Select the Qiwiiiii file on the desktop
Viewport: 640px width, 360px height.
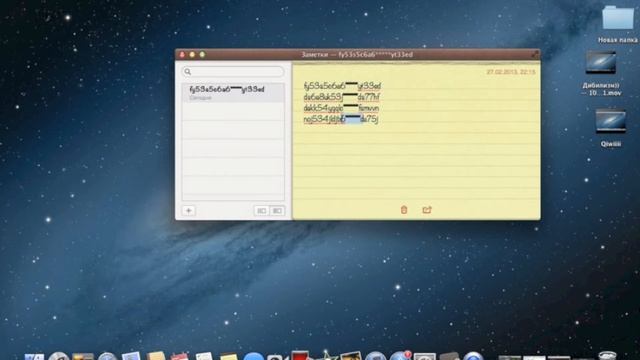611,128
